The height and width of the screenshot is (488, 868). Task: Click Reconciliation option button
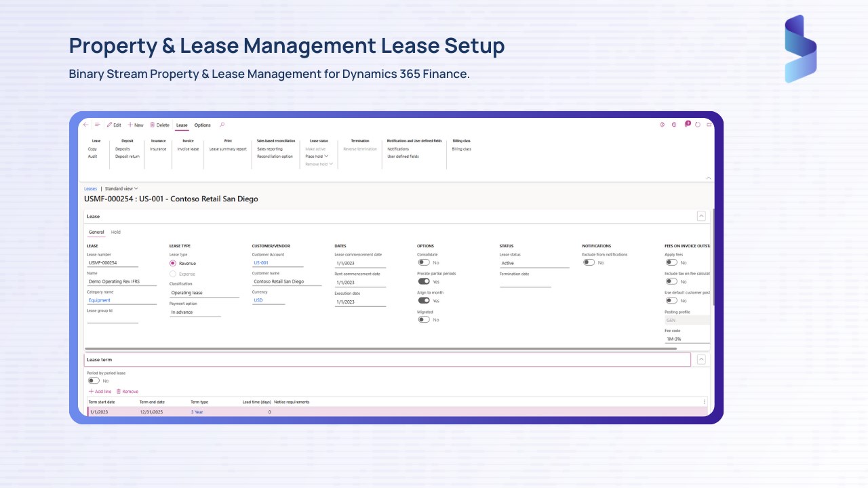tap(275, 157)
